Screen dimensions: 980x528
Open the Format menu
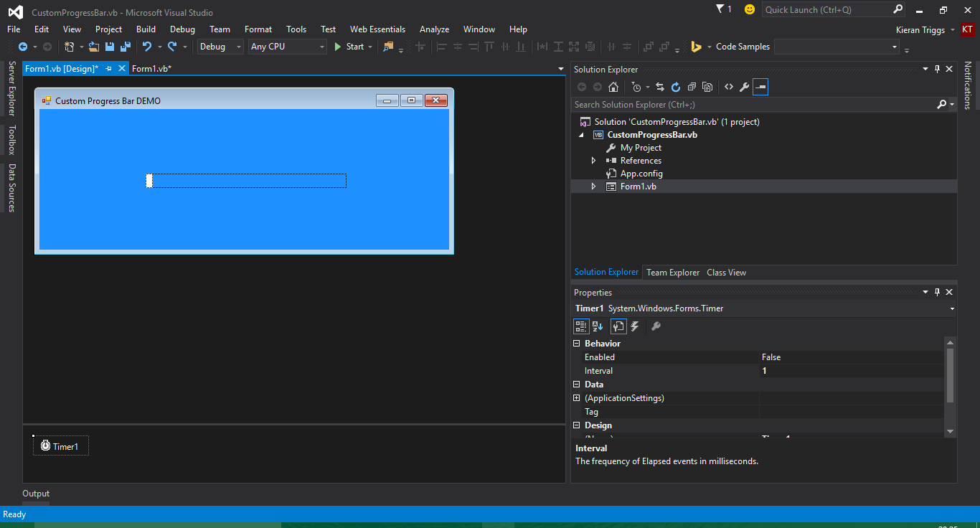[258, 29]
